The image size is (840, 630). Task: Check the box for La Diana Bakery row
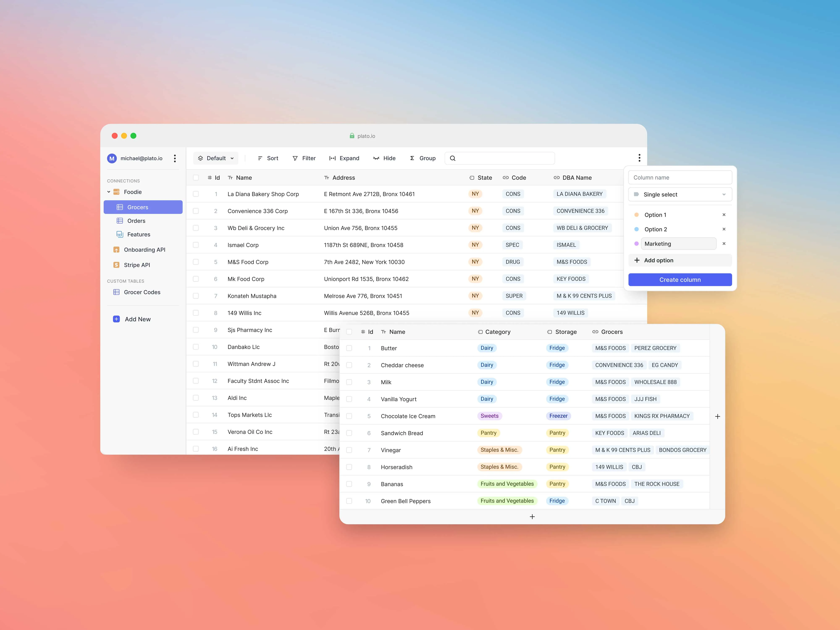click(196, 194)
